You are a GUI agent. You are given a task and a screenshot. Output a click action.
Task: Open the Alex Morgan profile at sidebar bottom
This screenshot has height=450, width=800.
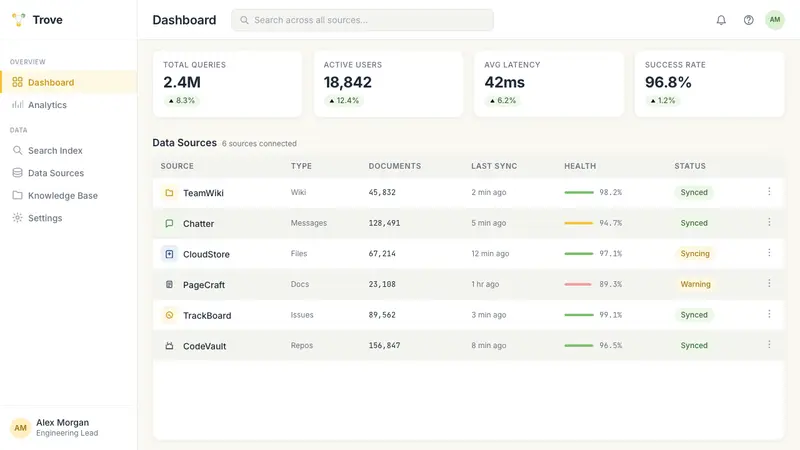pyautogui.click(x=68, y=428)
